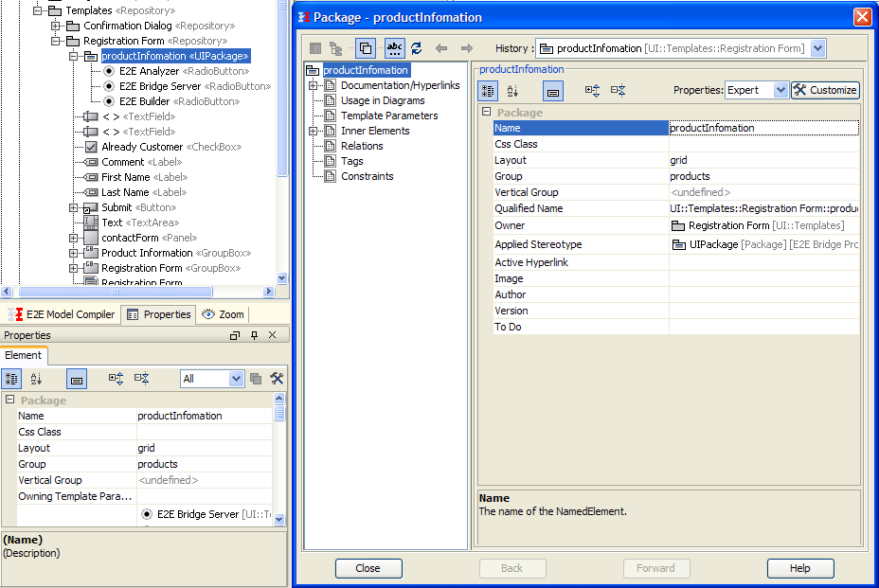This screenshot has width=879, height=588.
Task: Expand the Documentation/Hyperlinks tree node
Action: pyautogui.click(x=313, y=85)
